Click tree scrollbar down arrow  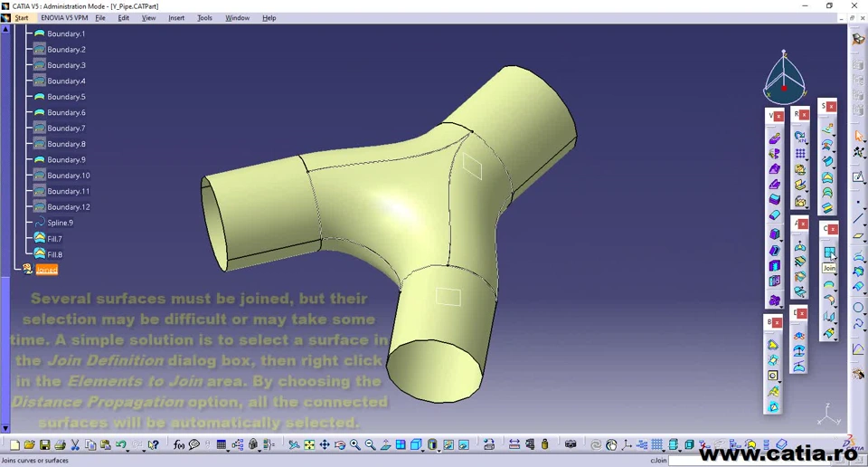5,428
